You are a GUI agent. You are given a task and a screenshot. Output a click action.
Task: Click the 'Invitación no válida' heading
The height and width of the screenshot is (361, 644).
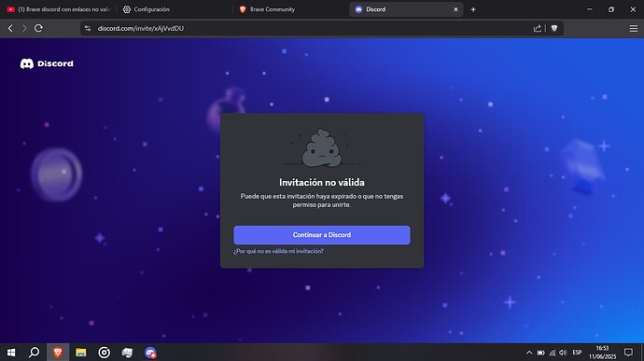[x=322, y=182]
